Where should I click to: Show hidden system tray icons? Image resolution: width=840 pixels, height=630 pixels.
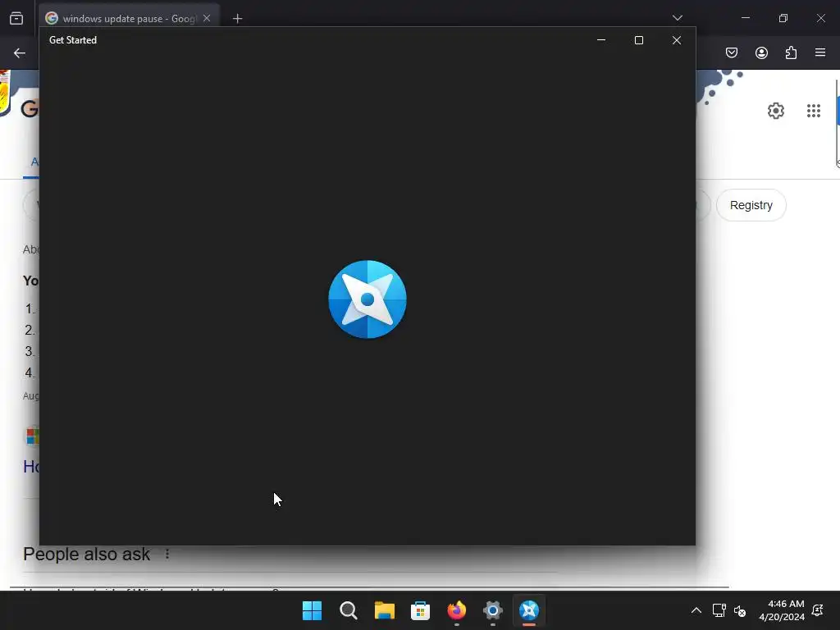tap(696, 610)
